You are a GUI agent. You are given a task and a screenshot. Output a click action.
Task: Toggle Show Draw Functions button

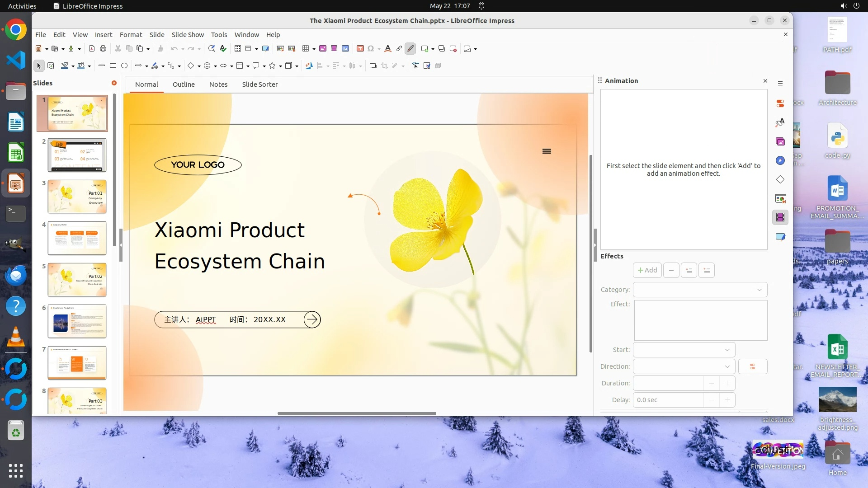coord(410,49)
